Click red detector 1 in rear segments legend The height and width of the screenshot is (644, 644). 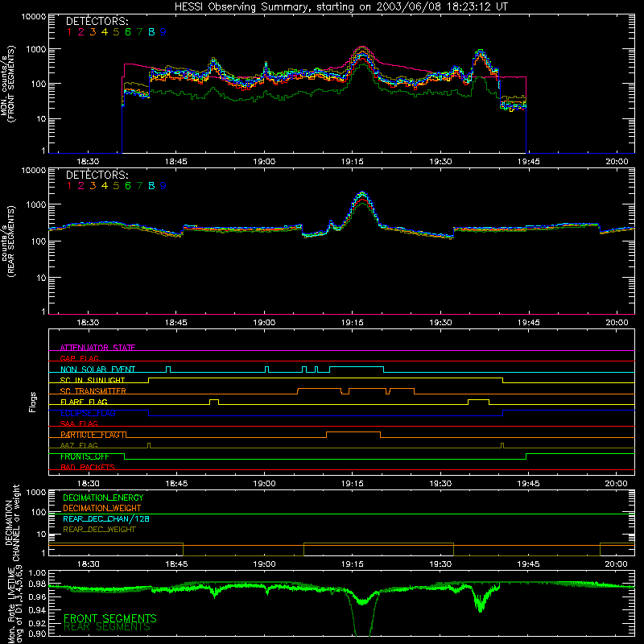(69, 186)
